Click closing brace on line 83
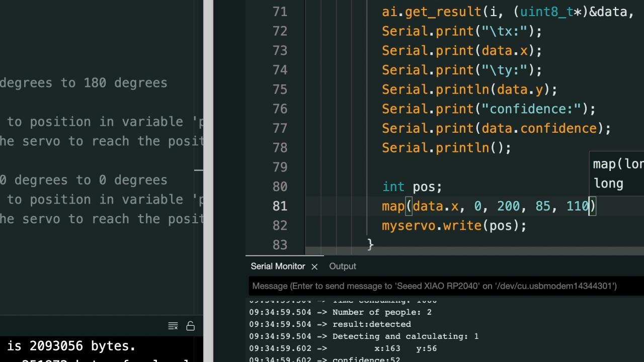644x362 pixels. click(x=370, y=245)
